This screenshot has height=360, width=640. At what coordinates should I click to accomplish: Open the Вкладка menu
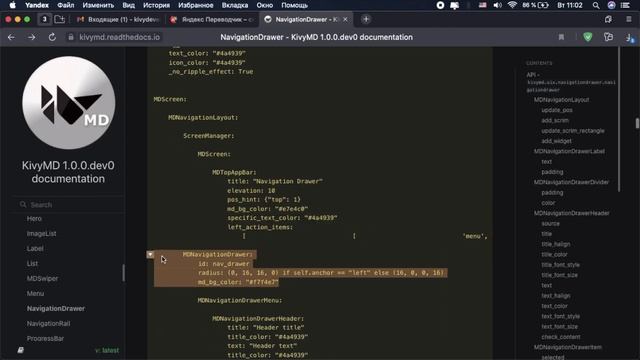click(x=235, y=5)
